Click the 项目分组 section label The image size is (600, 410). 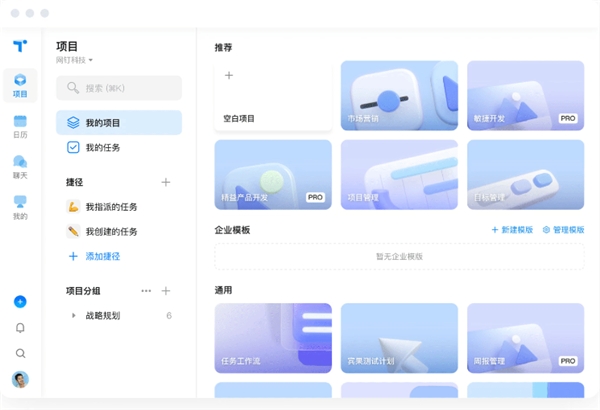pyautogui.click(x=83, y=291)
